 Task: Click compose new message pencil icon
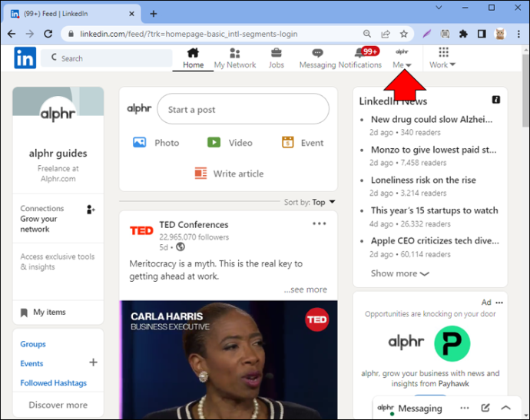[485, 408]
